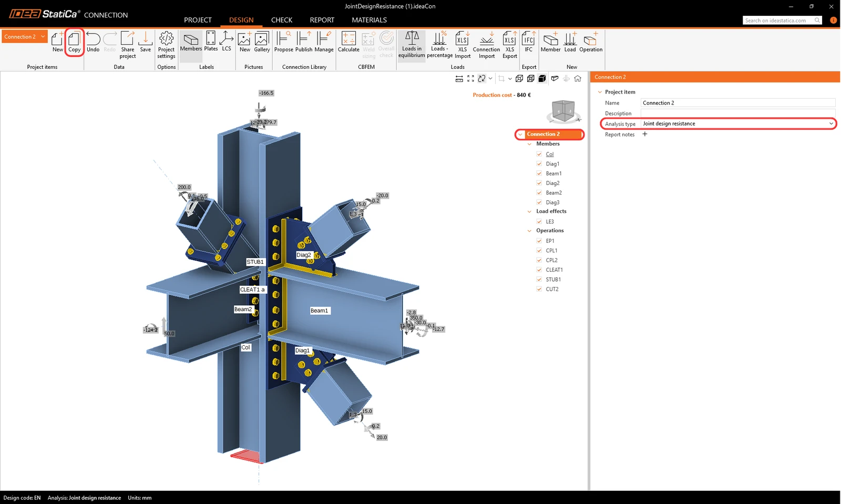Open Manage in Connection Library
841x504 pixels.
324,42
